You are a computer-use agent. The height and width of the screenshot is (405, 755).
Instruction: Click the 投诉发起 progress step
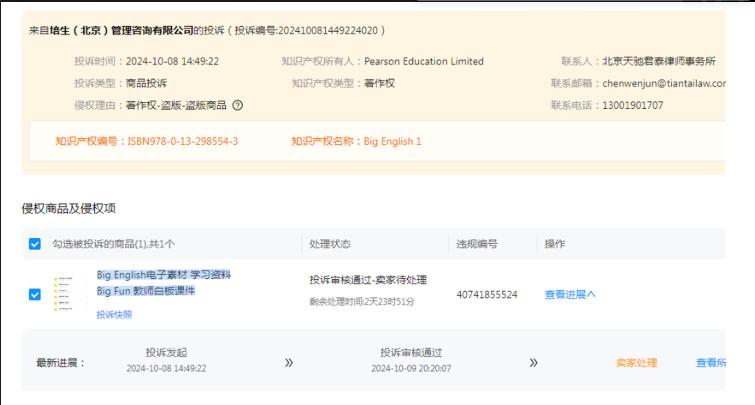166,353
